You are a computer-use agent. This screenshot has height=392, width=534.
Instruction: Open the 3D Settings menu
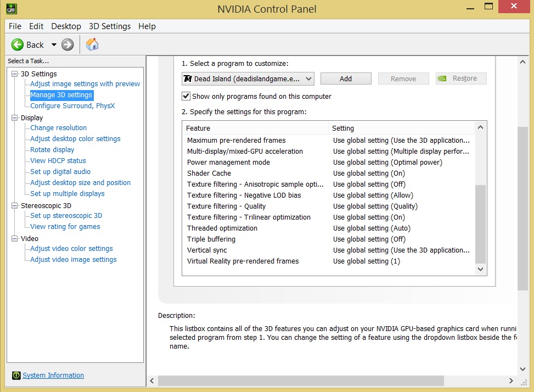[x=110, y=26]
